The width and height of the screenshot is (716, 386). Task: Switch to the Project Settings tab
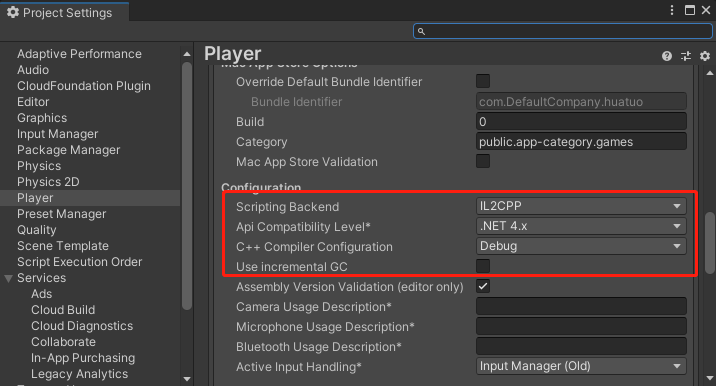(x=64, y=12)
